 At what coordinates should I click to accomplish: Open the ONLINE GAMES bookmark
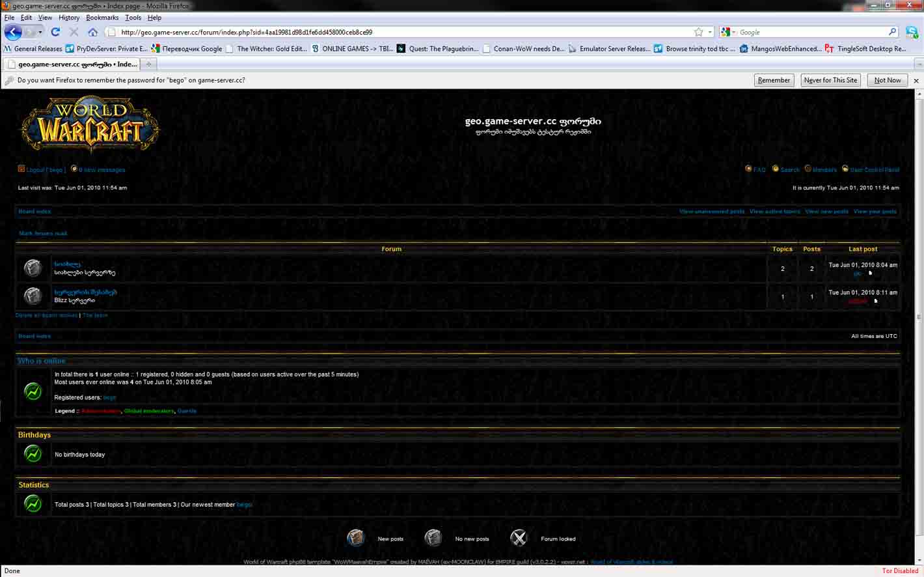352,49
